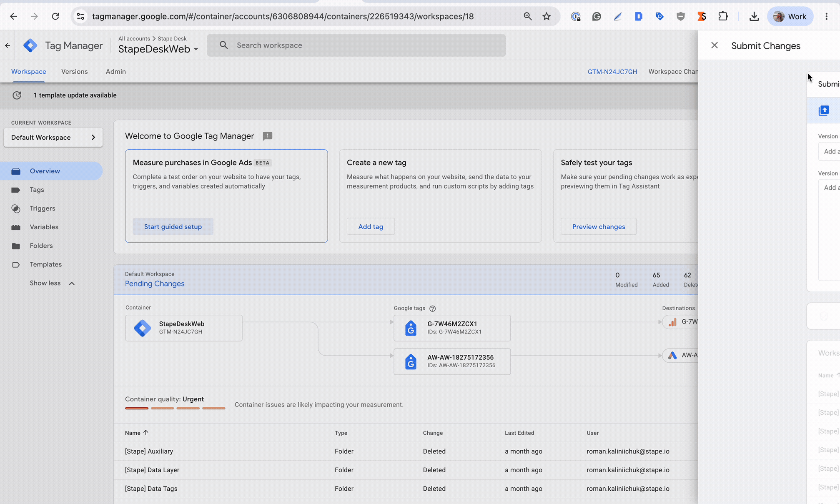Click the Google Analytics destination icon
Screen dimensions: 840x504
pos(672,322)
